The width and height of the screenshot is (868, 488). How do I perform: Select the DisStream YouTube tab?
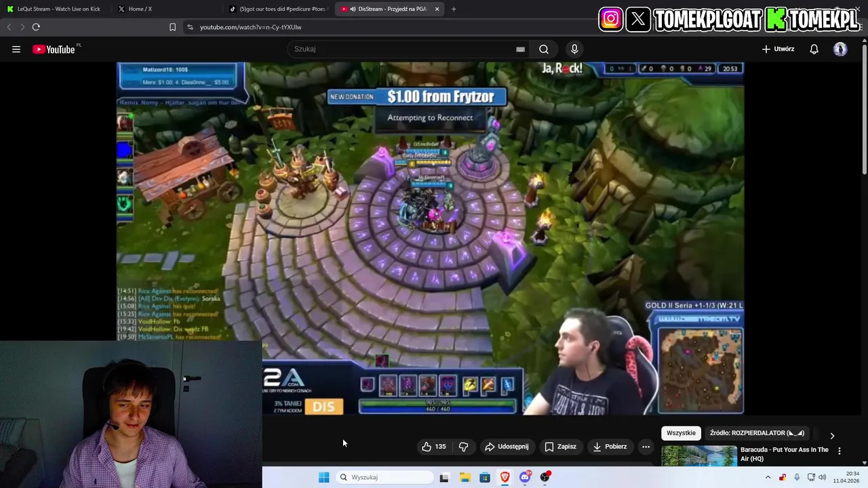click(389, 9)
